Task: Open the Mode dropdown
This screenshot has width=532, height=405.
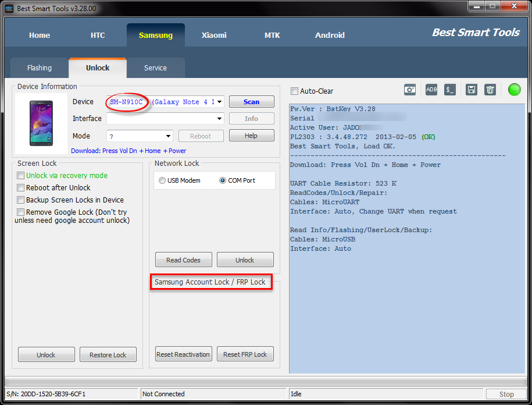Action: tap(168, 136)
